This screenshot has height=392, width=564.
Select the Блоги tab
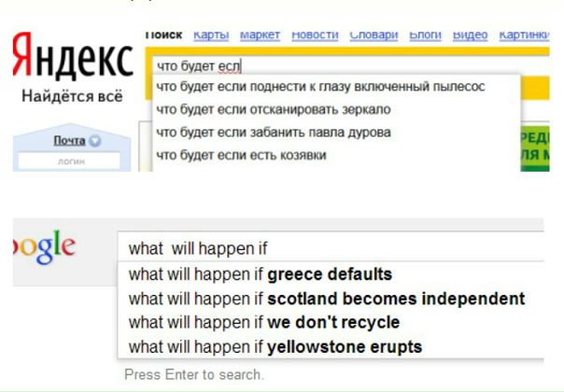[425, 35]
